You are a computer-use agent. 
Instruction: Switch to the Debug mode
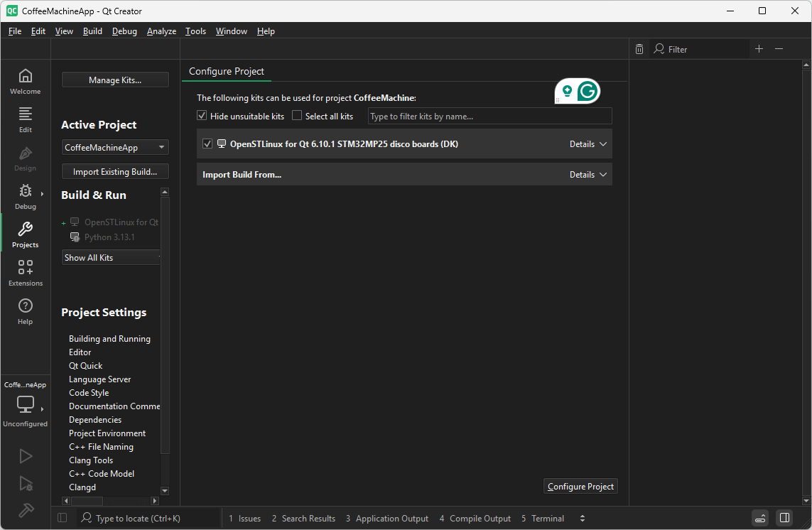point(25,197)
